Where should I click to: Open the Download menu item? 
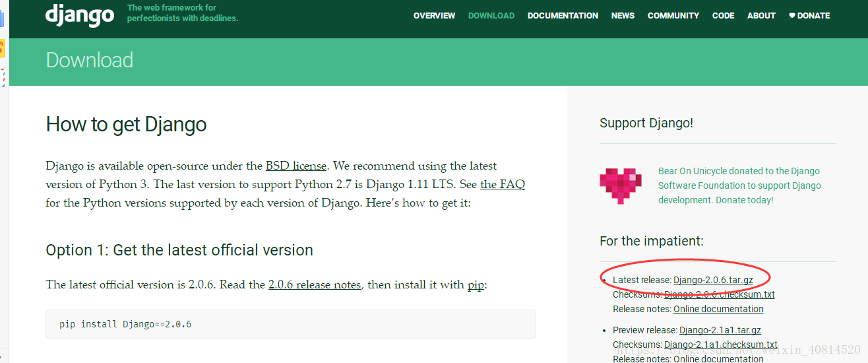[x=491, y=16]
